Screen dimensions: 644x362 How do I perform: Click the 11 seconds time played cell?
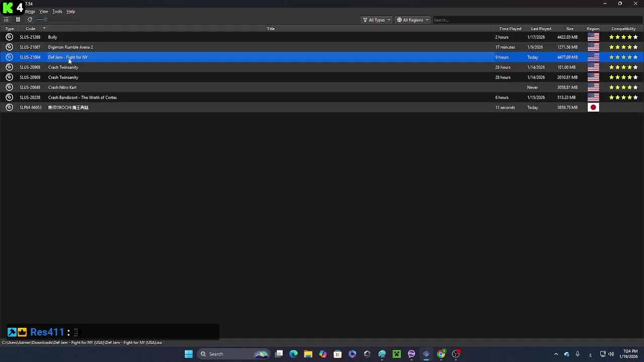(x=505, y=108)
